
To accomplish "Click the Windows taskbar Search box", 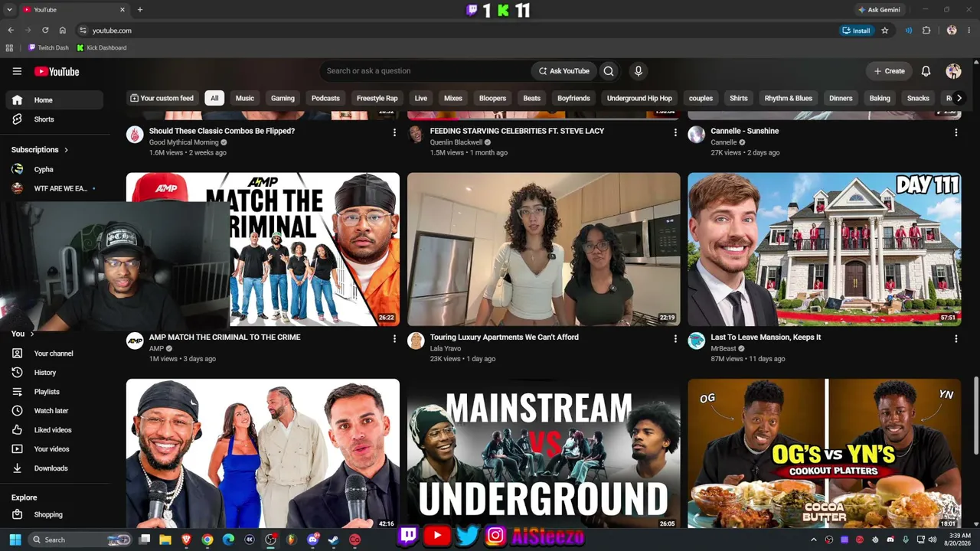I will pyautogui.click(x=80, y=540).
